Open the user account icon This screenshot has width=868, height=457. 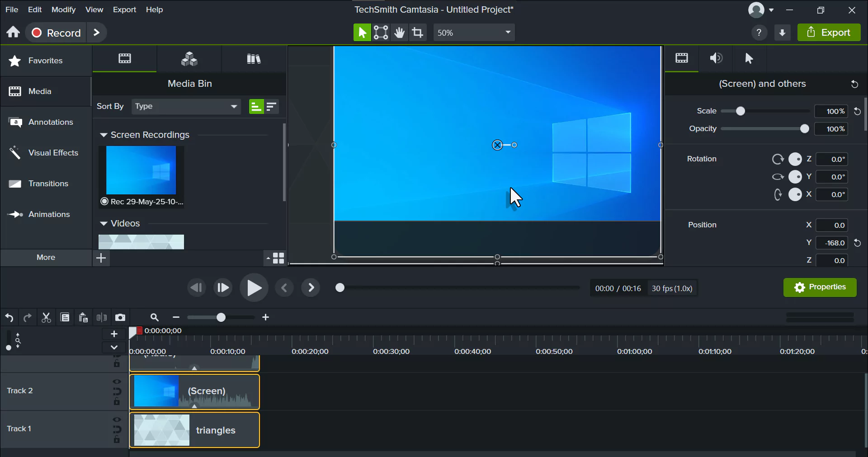pos(756,10)
